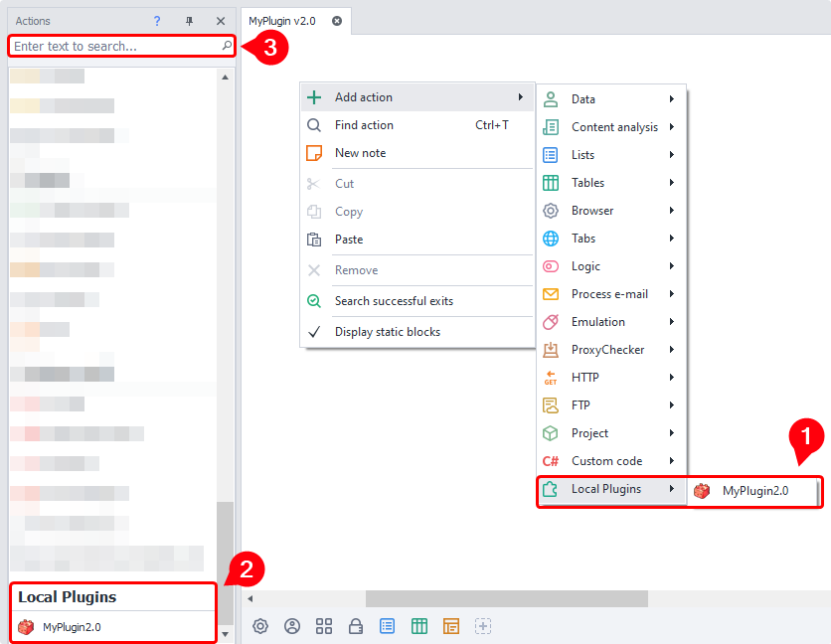Select New note in context menu
Viewport: 831px width, 644px height.
360,153
